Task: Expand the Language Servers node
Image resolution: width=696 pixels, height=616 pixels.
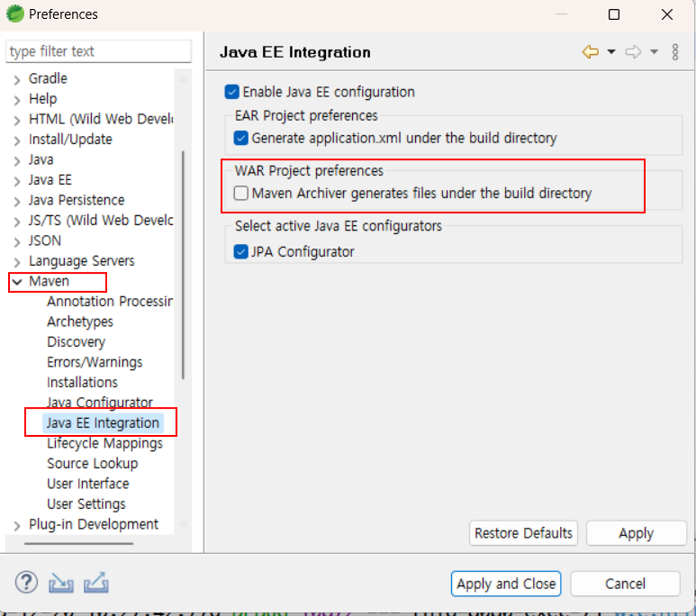Action: pos(17,262)
